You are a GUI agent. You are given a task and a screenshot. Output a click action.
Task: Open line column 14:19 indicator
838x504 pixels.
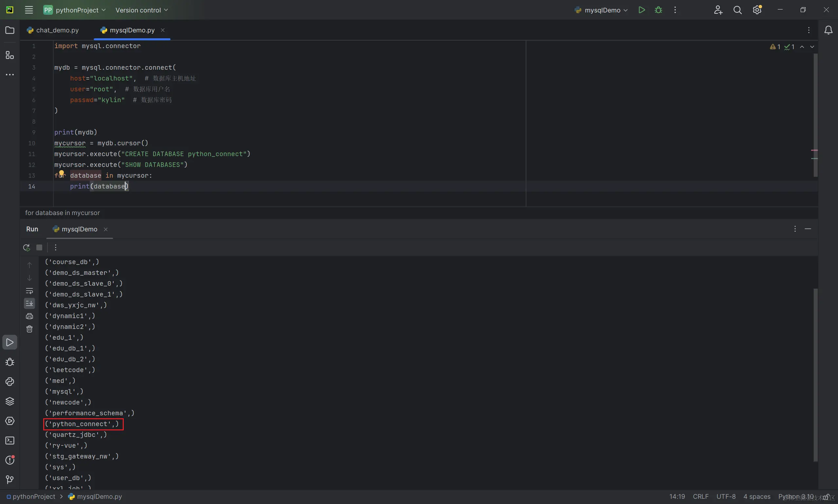[x=677, y=496]
